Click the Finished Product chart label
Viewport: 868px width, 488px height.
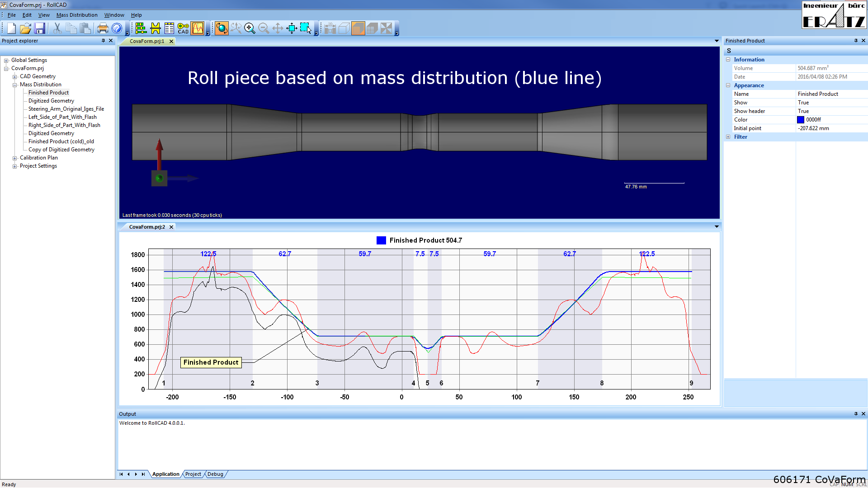pos(211,362)
